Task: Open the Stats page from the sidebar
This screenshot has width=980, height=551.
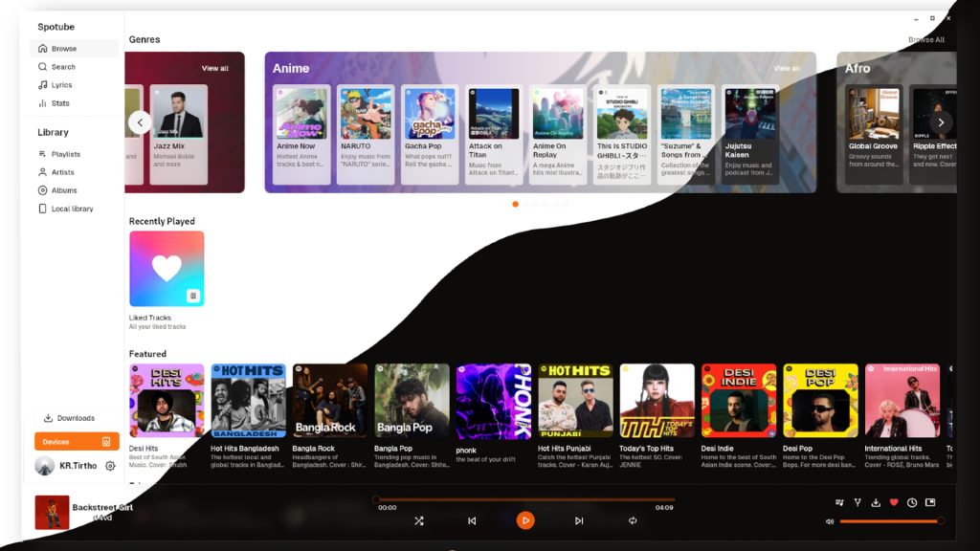Action: (x=60, y=102)
